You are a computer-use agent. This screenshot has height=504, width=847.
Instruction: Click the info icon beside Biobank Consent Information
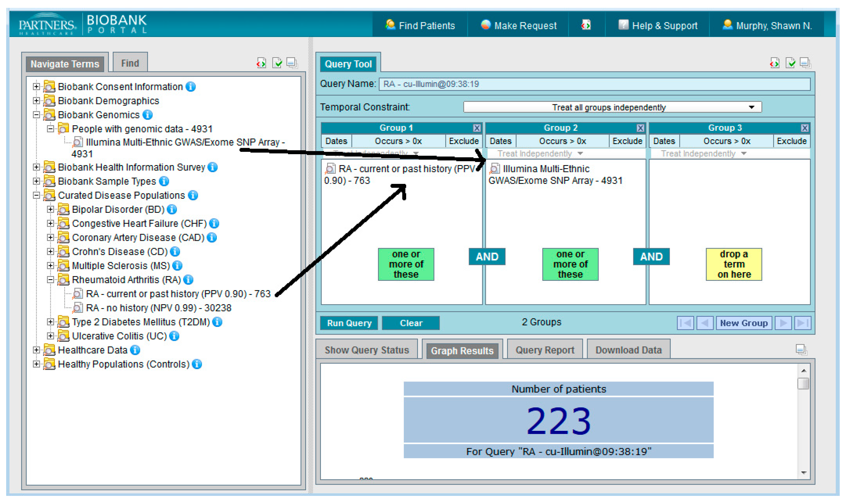tap(191, 87)
